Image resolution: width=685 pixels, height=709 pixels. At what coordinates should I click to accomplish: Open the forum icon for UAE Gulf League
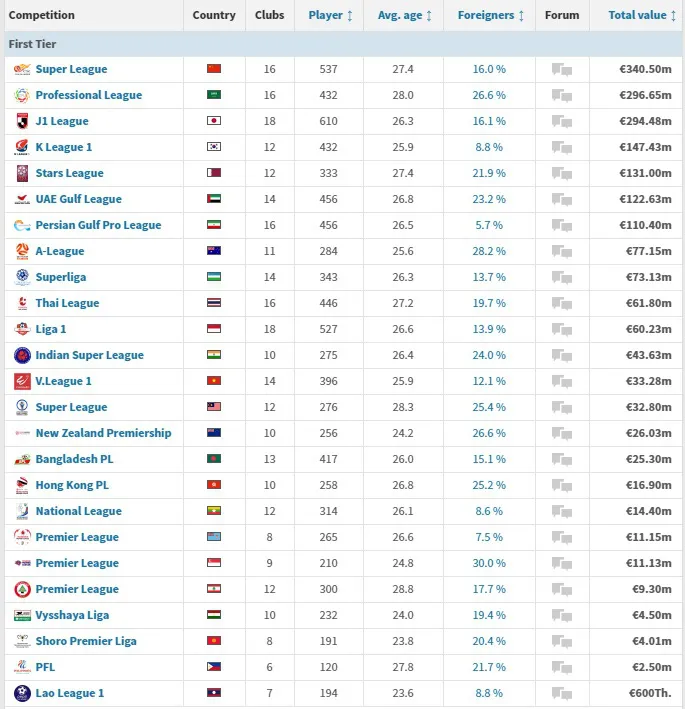562,199
